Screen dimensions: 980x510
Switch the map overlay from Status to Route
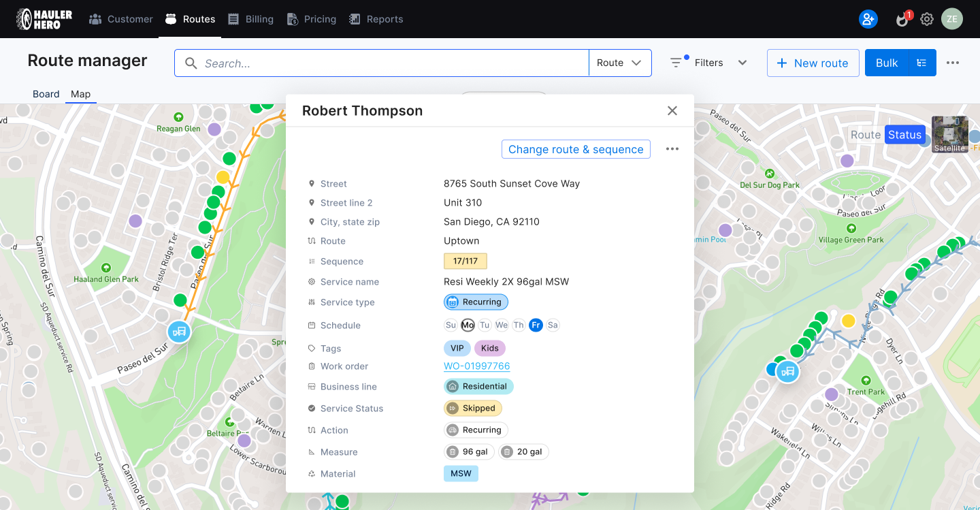[865, 134]
